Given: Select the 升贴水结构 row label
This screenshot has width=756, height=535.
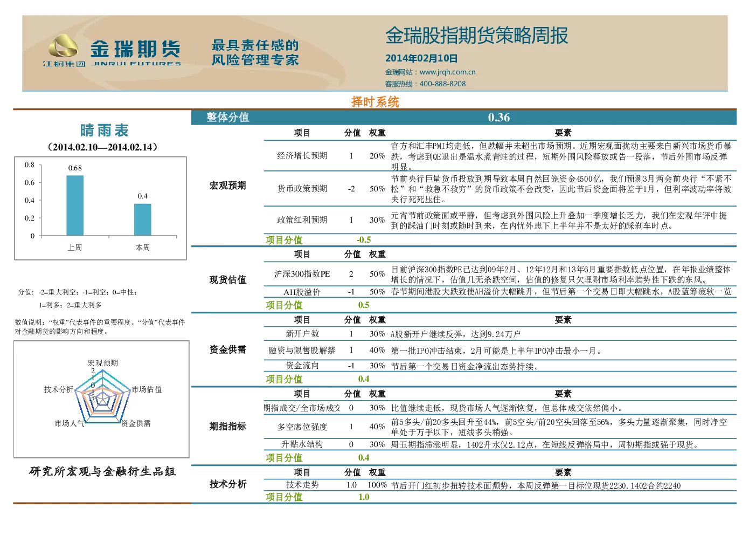Looking at the screenshot, I should coord(302,444).
